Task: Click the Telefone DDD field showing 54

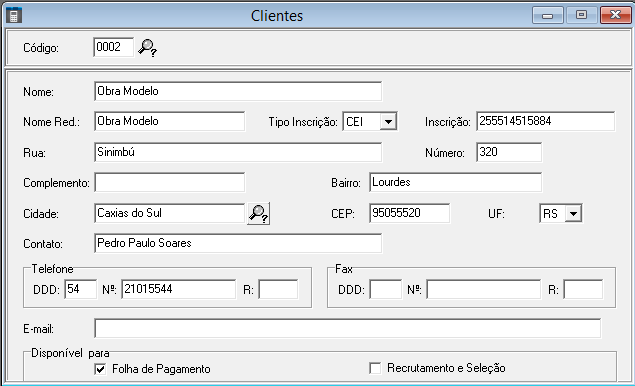Action: click(81, 289)
